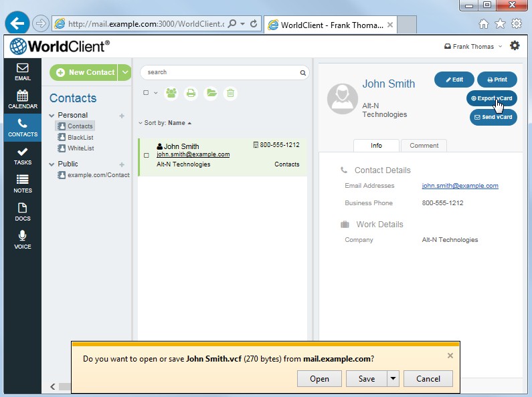Open the Tasks section in sidebar
The height and width of the screenshot is (397, 532).
(x=22, y=156)
